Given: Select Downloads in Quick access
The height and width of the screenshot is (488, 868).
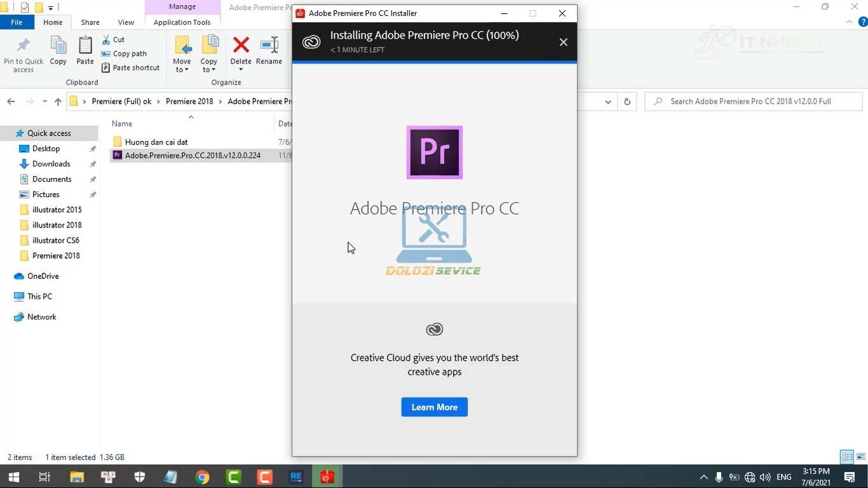Looking at the screenshot, I should [x=51, y=164].
